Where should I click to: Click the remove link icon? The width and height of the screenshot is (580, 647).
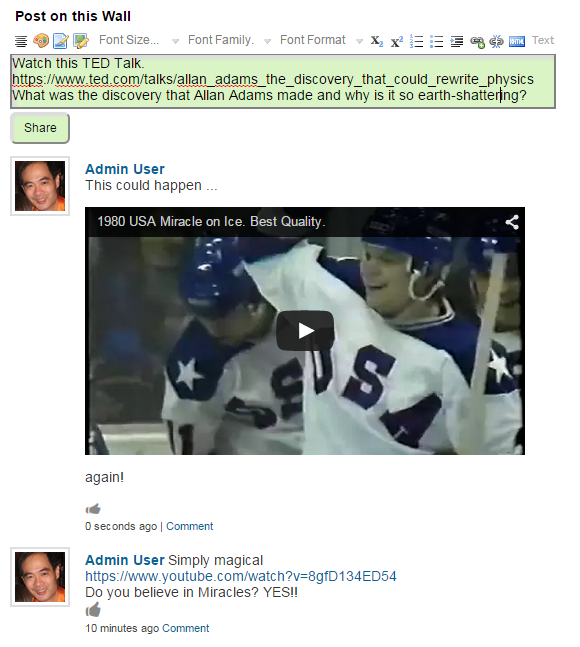[496, 41]
